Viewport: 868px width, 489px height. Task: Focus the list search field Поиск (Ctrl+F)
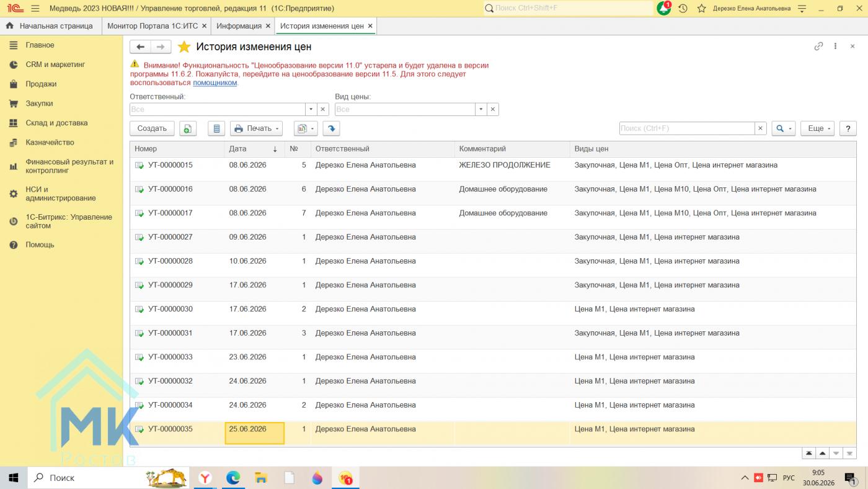point(687,128)
